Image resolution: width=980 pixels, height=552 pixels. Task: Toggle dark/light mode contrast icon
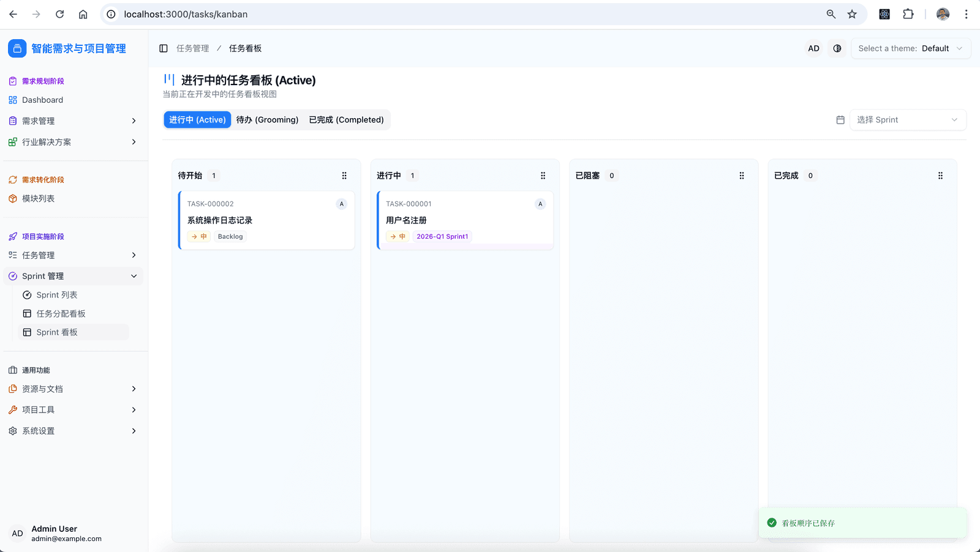[x=837, y=48]
